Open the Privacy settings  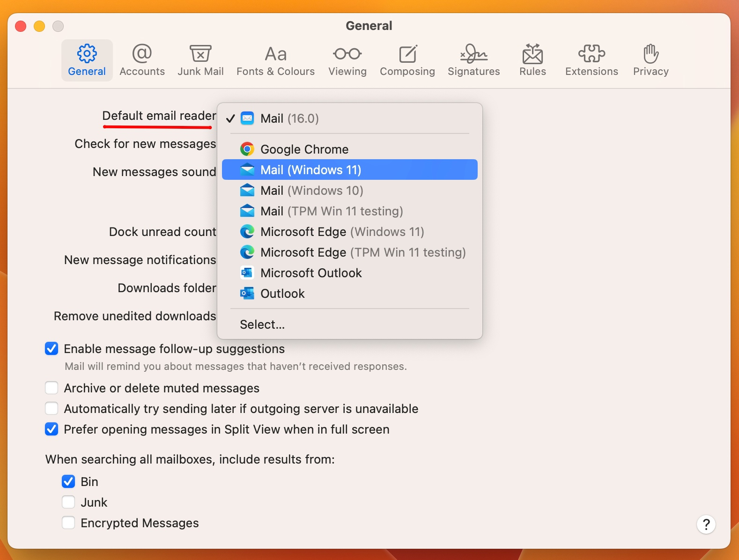tap(650, 60)
